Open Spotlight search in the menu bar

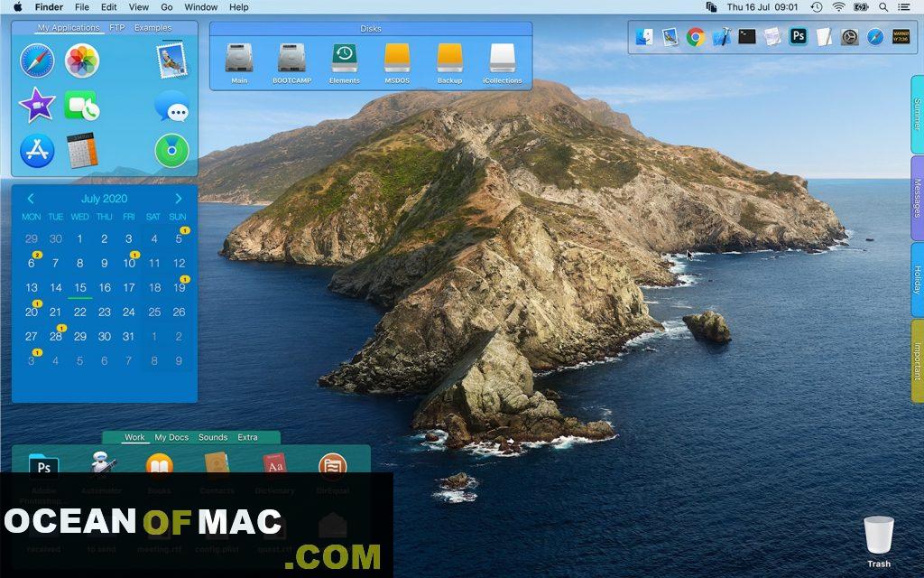(883, 7)
